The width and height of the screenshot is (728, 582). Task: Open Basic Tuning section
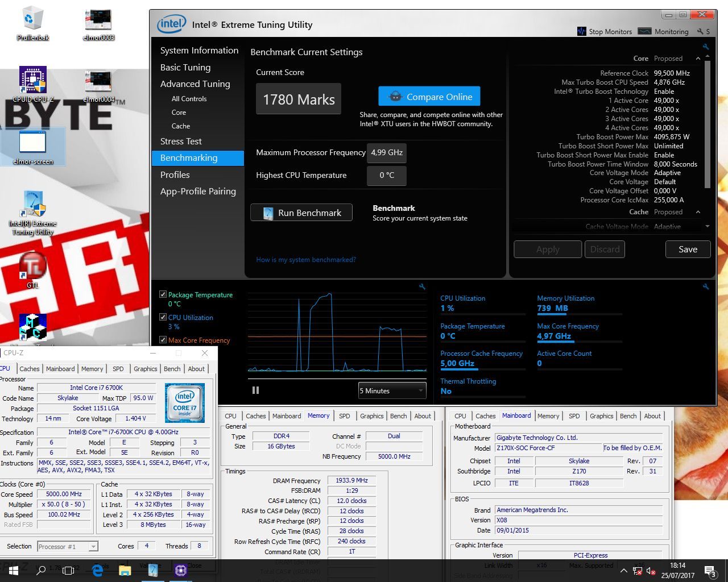185,67
